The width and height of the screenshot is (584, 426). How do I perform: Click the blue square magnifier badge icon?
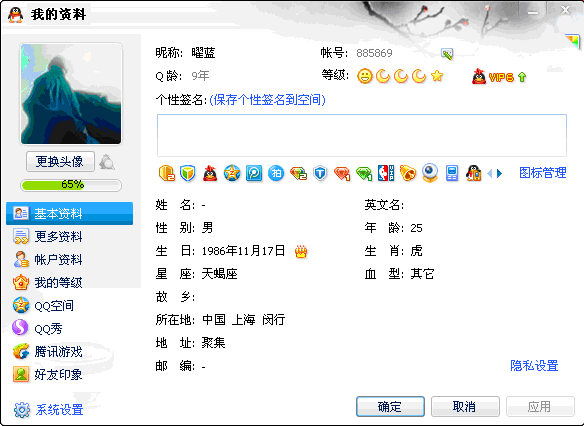click(254, 173)
